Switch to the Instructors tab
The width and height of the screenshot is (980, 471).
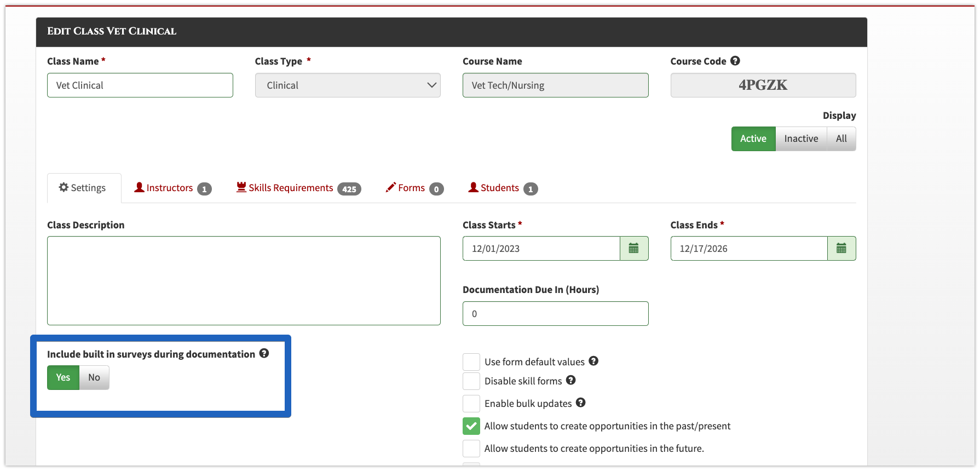click(172, 188)
